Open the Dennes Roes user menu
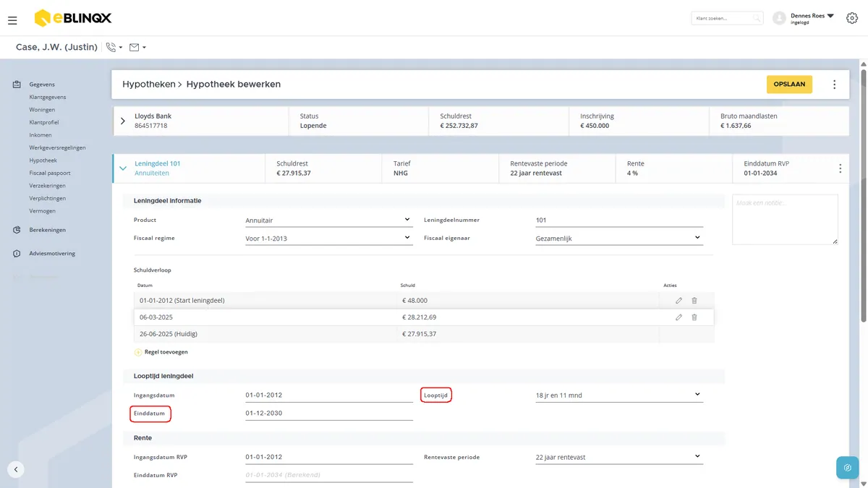The height and width of the screenshot is (488, 868). [x=812, y=18]
